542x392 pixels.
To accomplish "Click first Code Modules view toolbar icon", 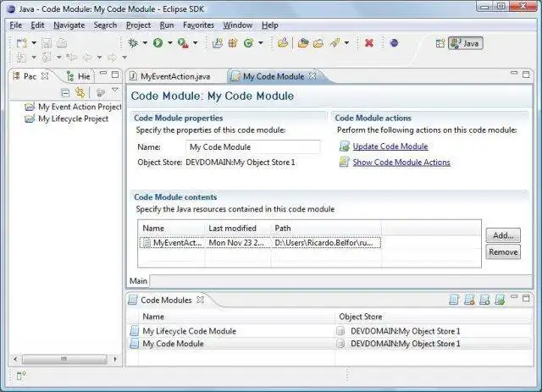I will [454, 300].
